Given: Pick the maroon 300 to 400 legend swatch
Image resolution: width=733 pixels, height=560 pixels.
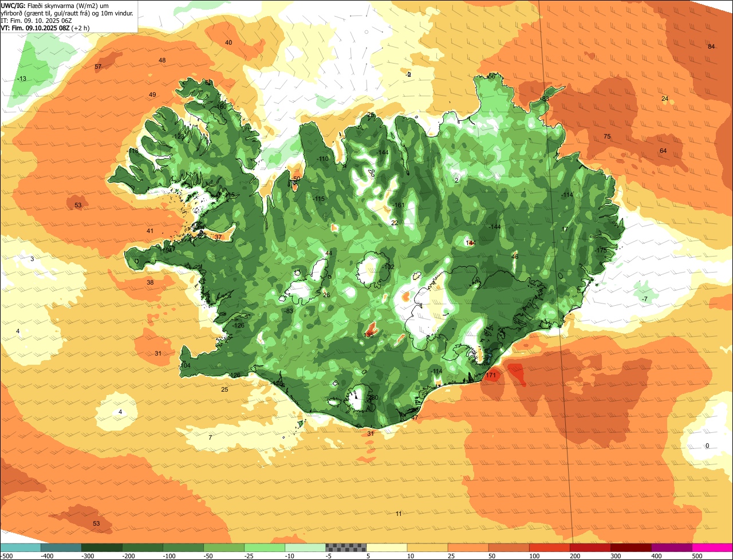Looking at the screenshot, I should 630,547.
